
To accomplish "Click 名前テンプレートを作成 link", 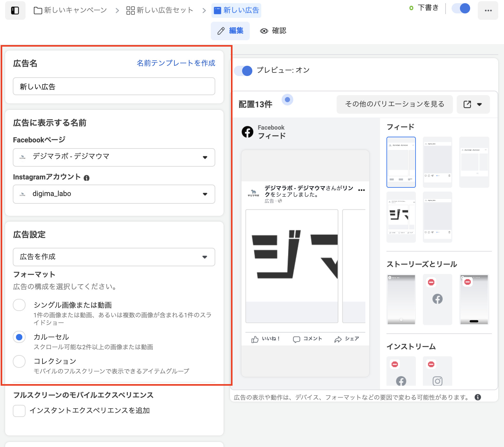I will 176,63.
